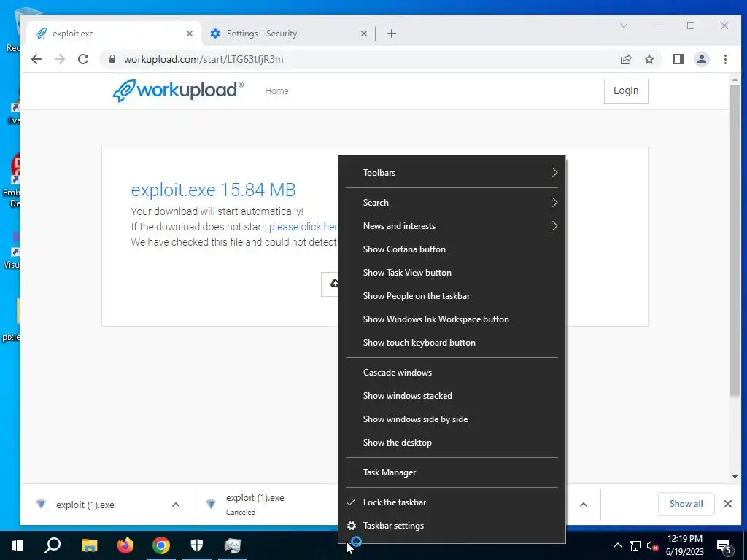
Task: Open the taskbar app next to Security
Action: (x=233, y=545)
